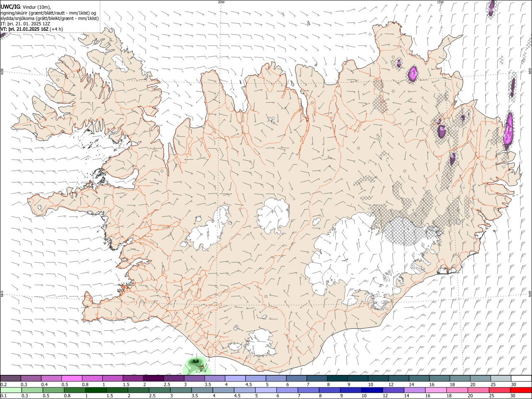Click the magenta snow patch on the east coast
532x399 pixels.
click(x=508, y=131)
